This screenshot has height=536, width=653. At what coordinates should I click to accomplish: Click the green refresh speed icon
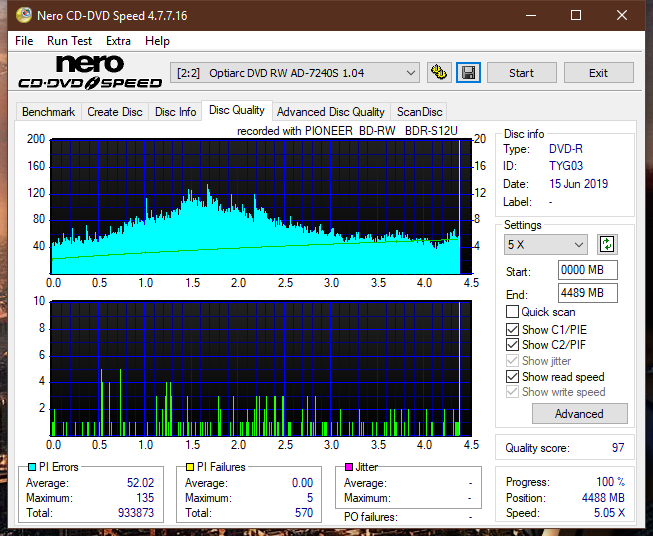607,244
